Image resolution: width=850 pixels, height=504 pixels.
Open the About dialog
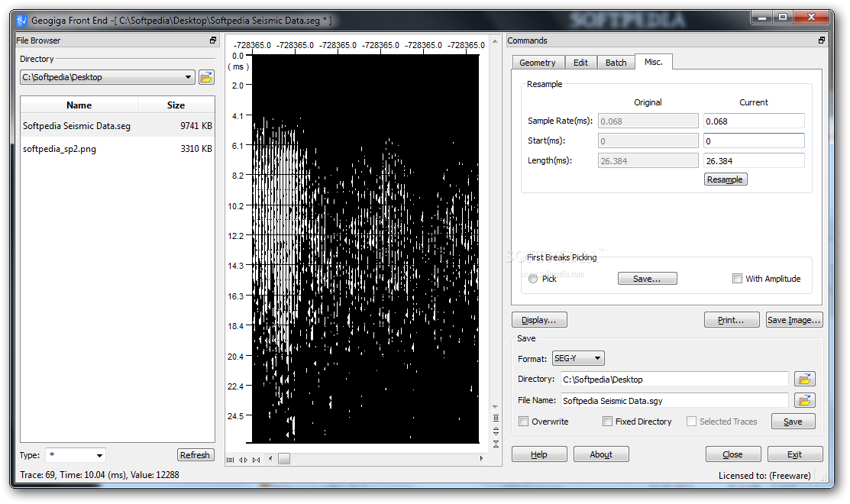pyautogui.click(x=601, y=454)
